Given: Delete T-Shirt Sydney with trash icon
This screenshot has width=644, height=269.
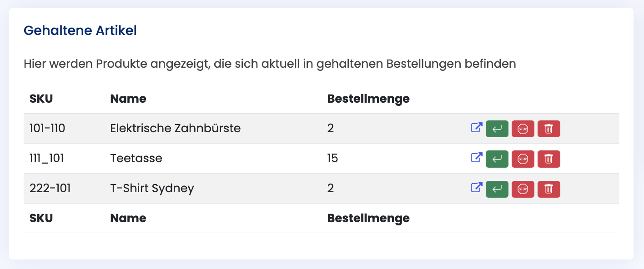Looking at the screenshot, I should [549, 189].
